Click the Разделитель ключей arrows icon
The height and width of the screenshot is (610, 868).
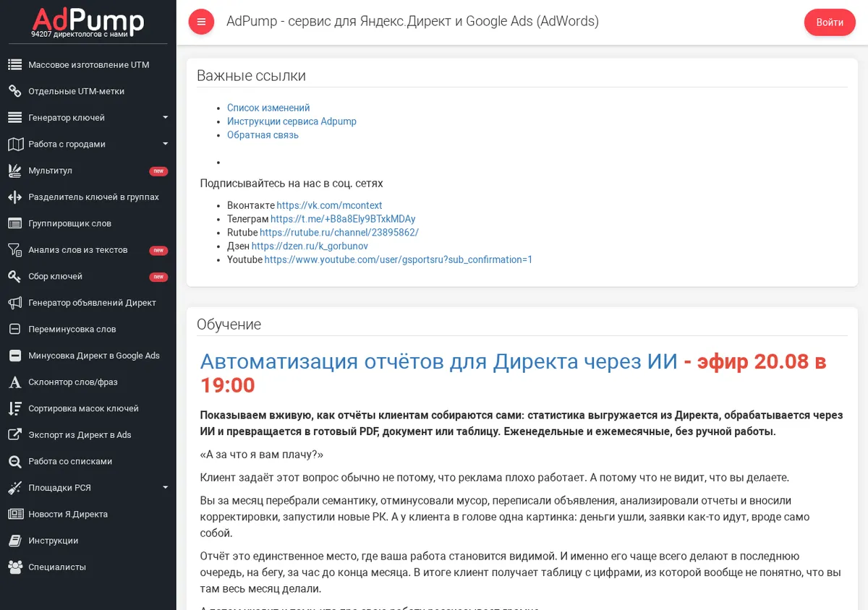[14, 197]
